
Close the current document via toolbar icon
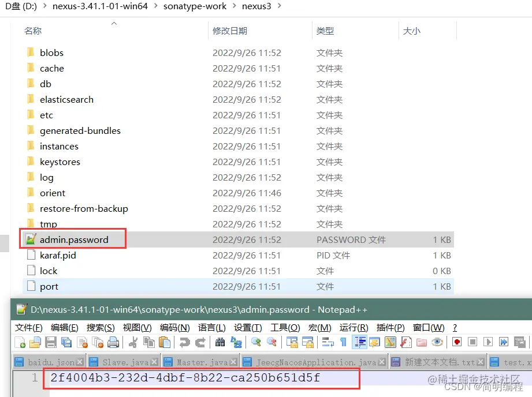pos(82,342)
